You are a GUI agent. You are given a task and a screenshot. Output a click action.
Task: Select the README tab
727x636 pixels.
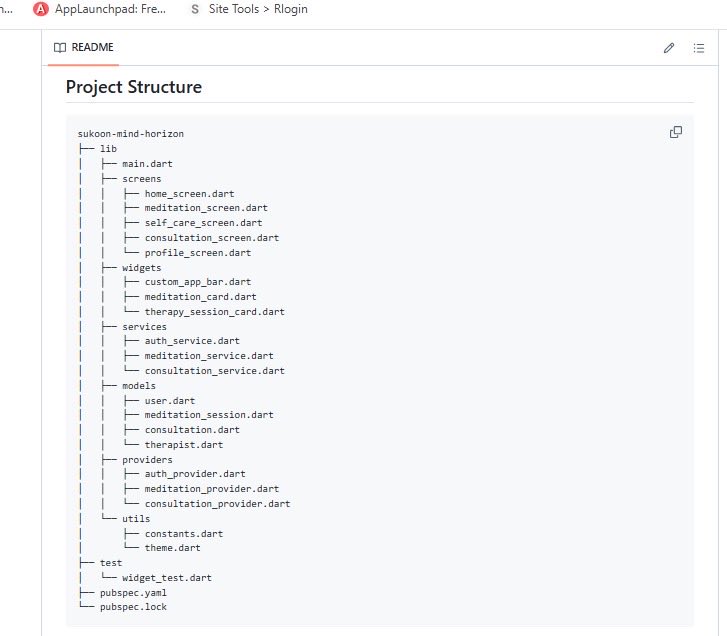(83, 47)
